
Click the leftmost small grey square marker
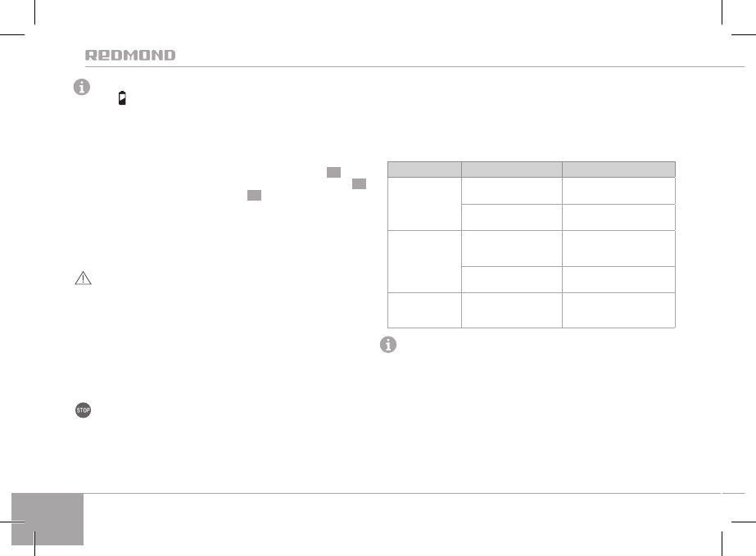click(255, 197)
